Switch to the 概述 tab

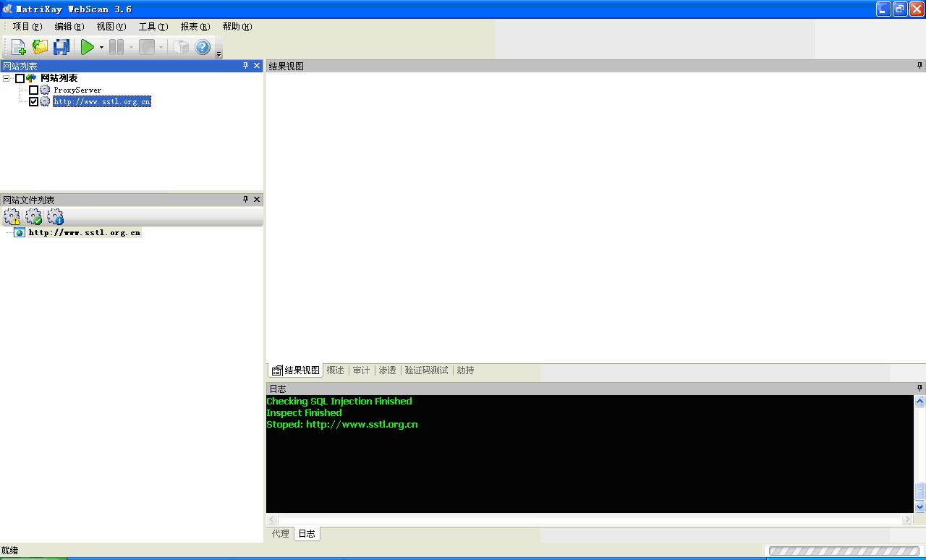[x=335, y=370]
